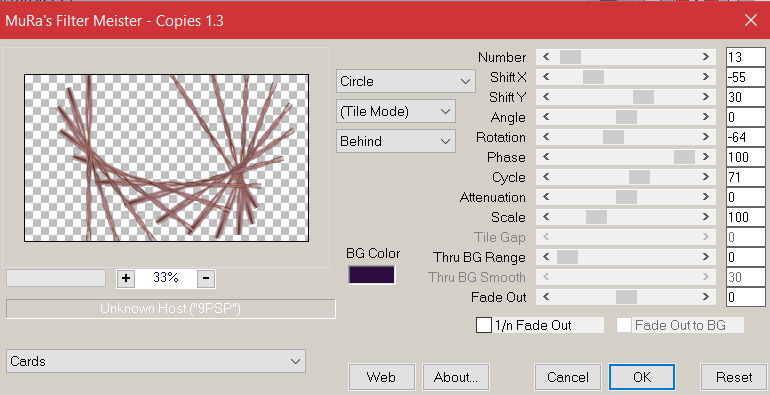The height and width of the screenshot is (395, 770).
Task: Click the OK button
Action: 642,377
